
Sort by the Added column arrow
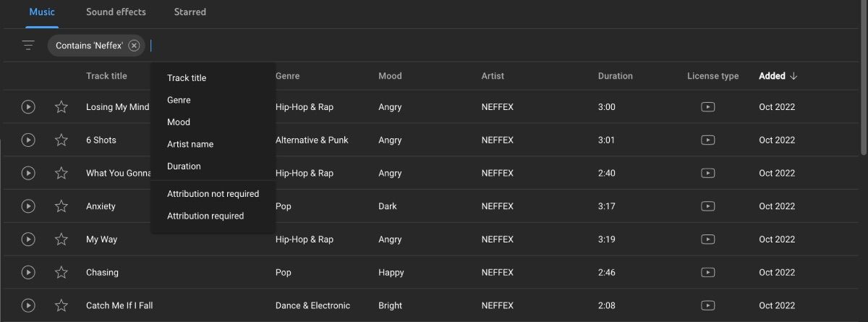[793, 76]
